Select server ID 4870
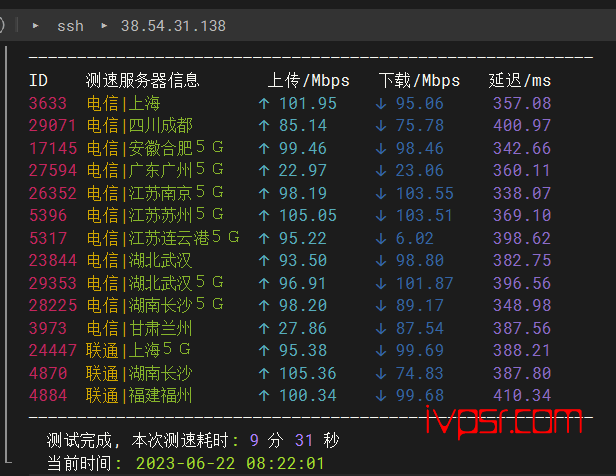 pyautogui.click(x=48, y=373)
